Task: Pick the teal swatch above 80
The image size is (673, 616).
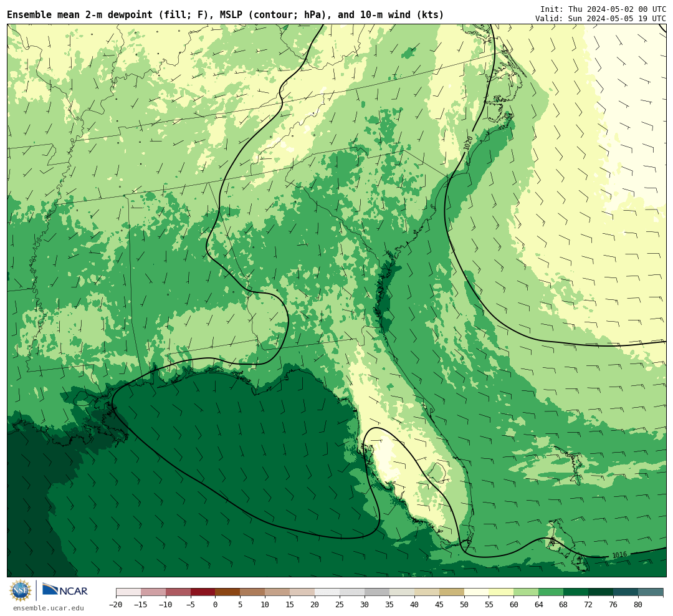Action: (651, 592)
